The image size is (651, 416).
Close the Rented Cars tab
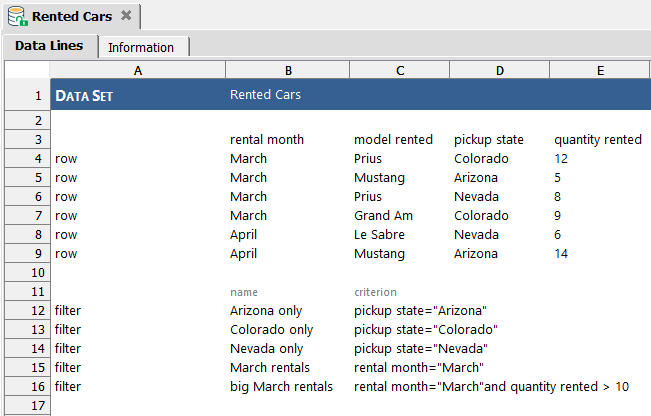coord(126,16)
